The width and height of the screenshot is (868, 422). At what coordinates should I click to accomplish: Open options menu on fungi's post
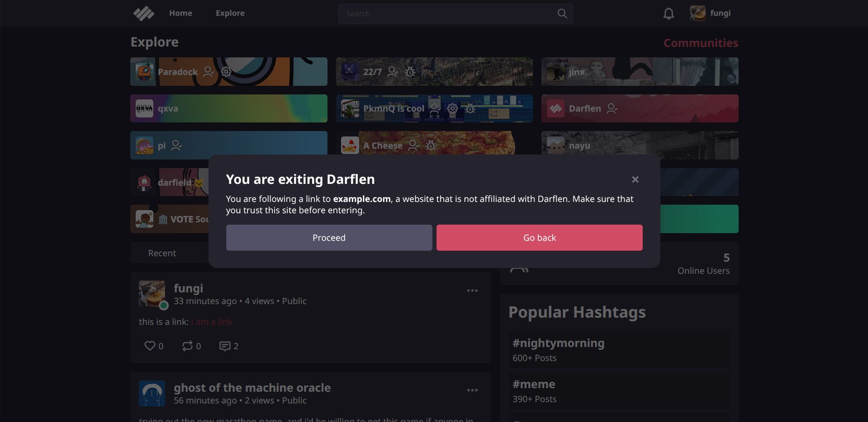(x=472, y=291)
